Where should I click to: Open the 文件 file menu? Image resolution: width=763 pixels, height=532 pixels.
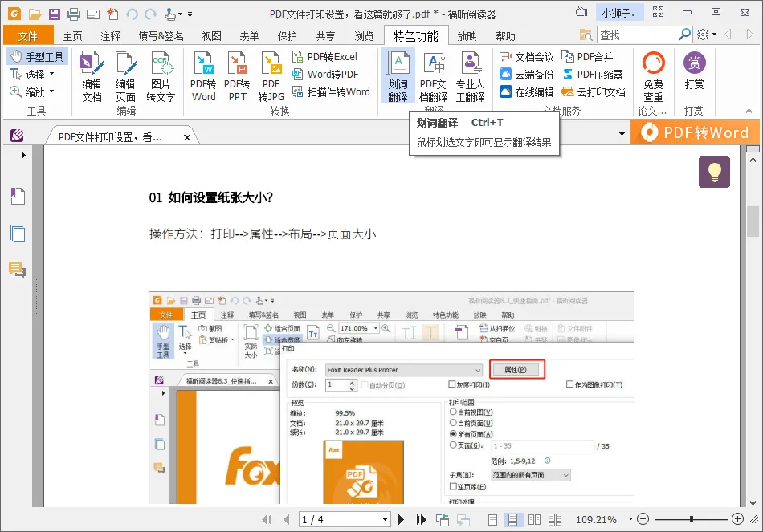(x=28, y=36)
